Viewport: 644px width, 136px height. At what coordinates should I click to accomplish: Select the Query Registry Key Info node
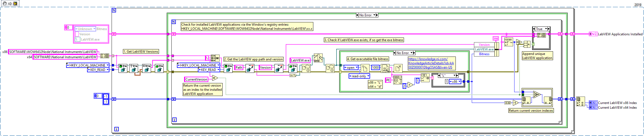pos(134,68)
